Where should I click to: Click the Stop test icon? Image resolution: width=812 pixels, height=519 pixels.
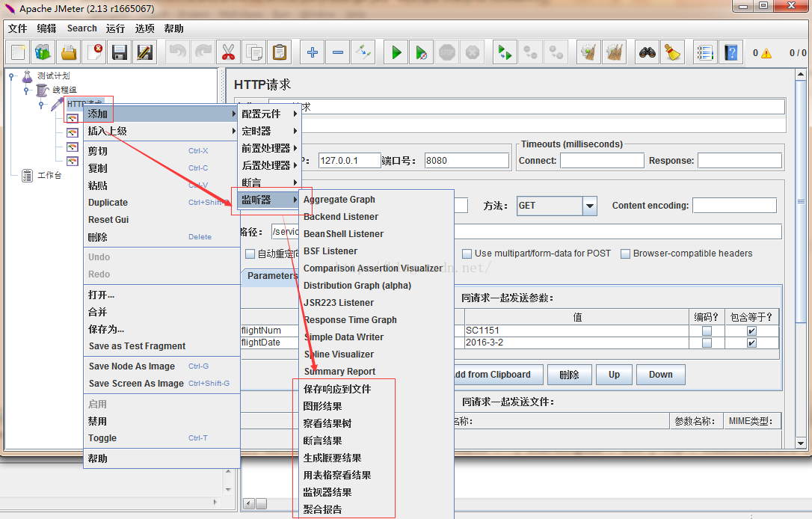(447, 52)
